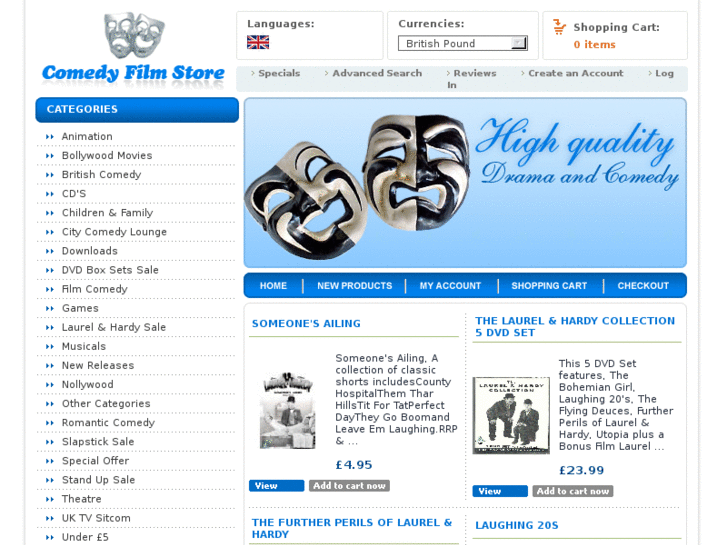
Task: Click the Log In link
Action: (x=664, y=73)
